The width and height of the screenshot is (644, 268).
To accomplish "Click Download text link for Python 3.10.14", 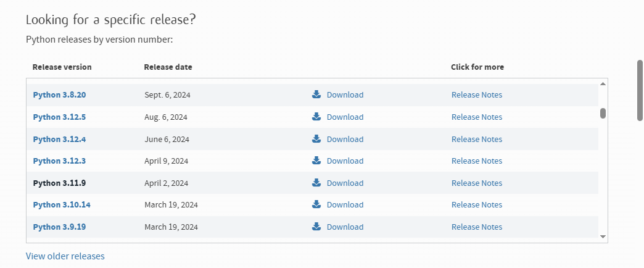I will click(345, 205).
